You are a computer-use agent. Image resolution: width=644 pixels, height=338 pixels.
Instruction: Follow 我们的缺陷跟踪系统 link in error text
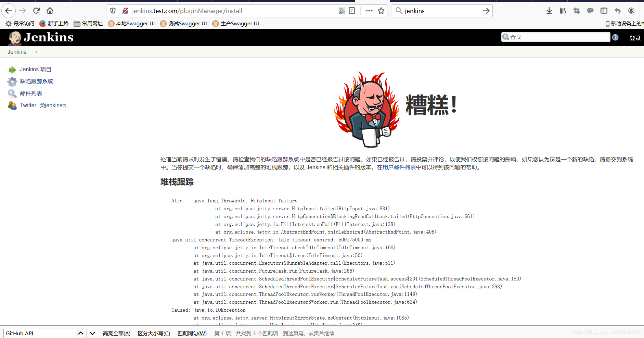(274, 160)
